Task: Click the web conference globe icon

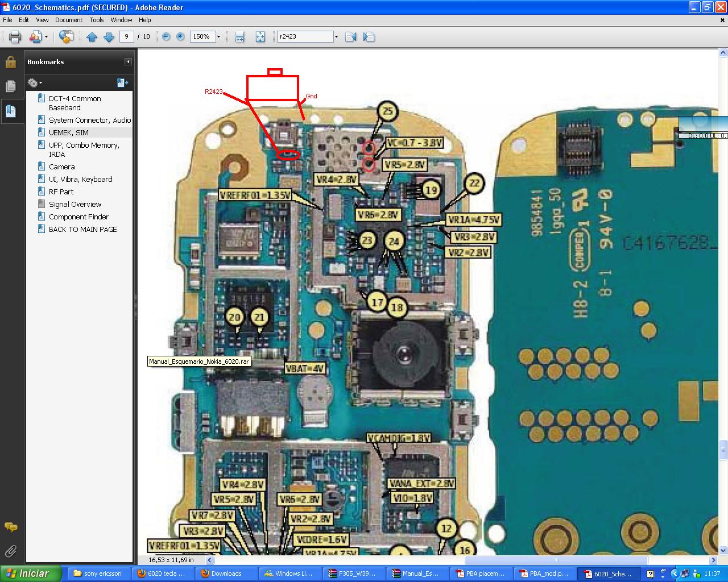Action: click(x=66, y=37)
